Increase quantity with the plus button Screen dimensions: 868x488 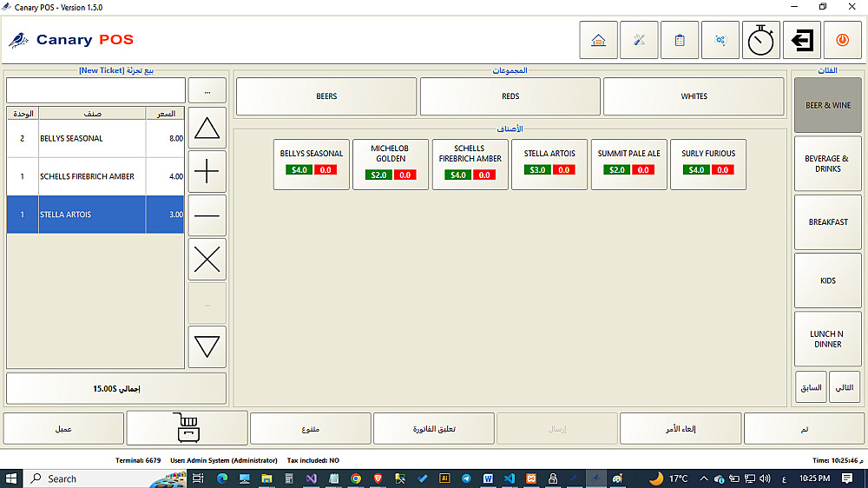pos(207,171)
